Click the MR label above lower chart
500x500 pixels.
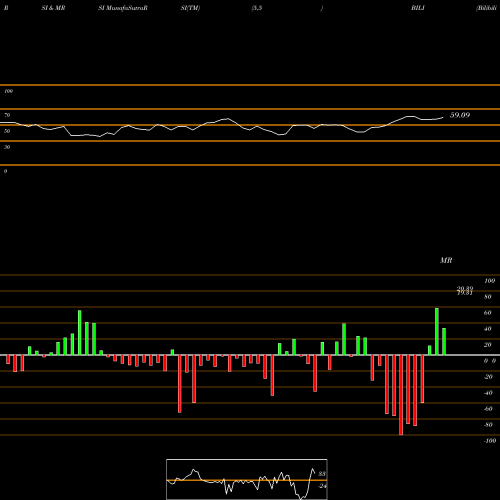446,260
